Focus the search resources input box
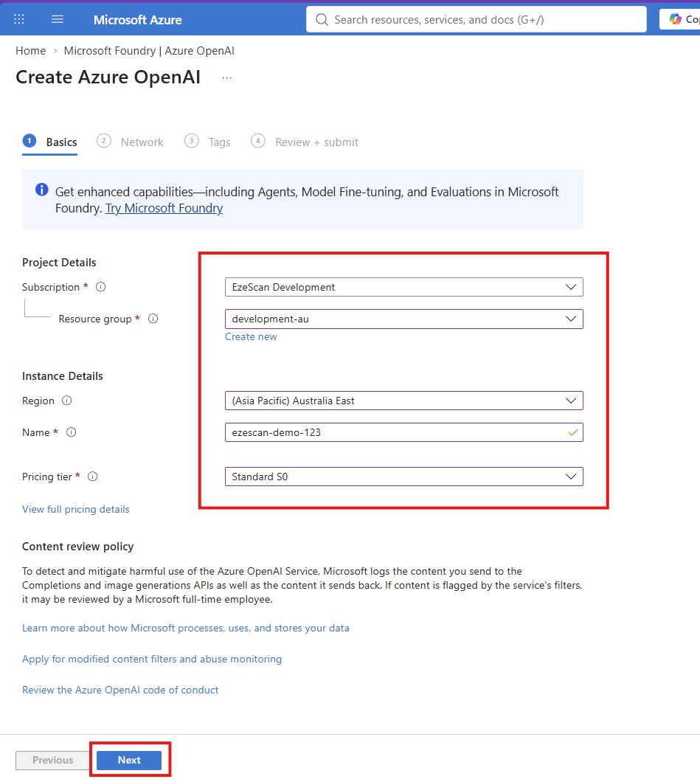 pos(476,19)
